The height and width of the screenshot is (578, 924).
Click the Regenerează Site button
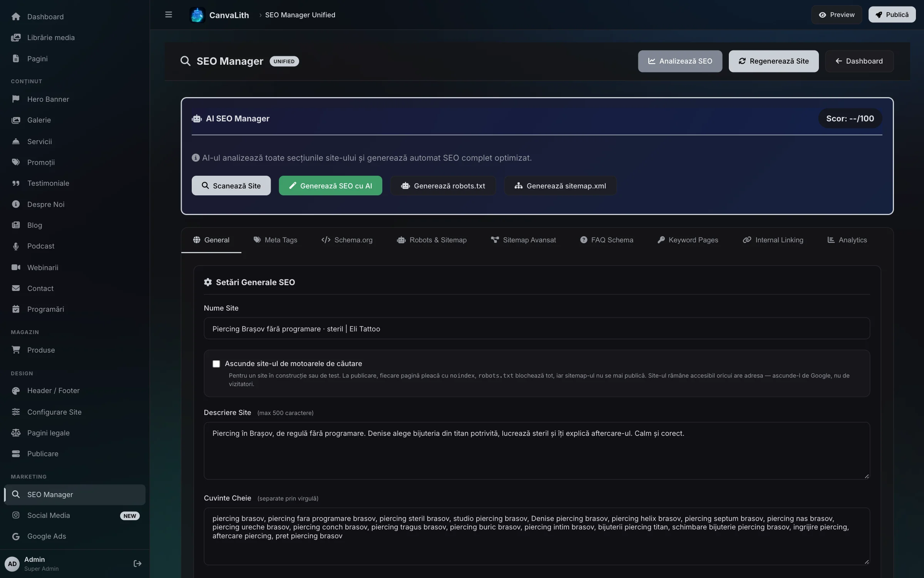(773, 61)
